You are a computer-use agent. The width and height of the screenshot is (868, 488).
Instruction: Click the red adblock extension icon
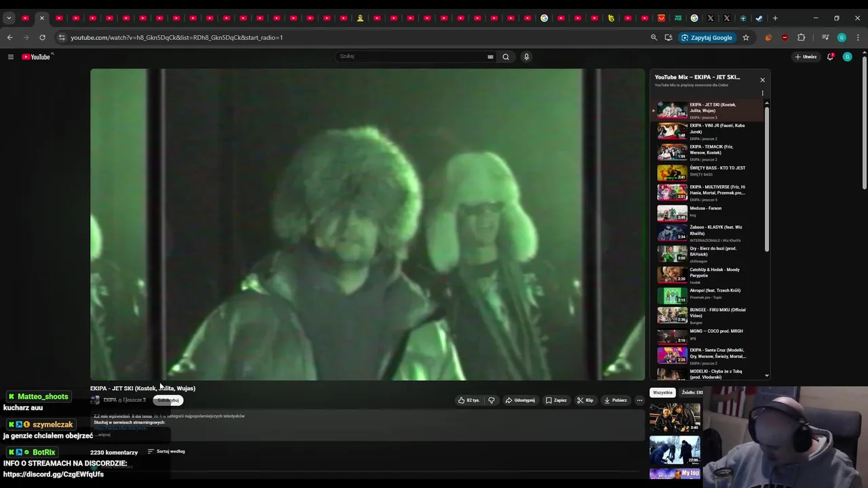(x=785, y=37)
